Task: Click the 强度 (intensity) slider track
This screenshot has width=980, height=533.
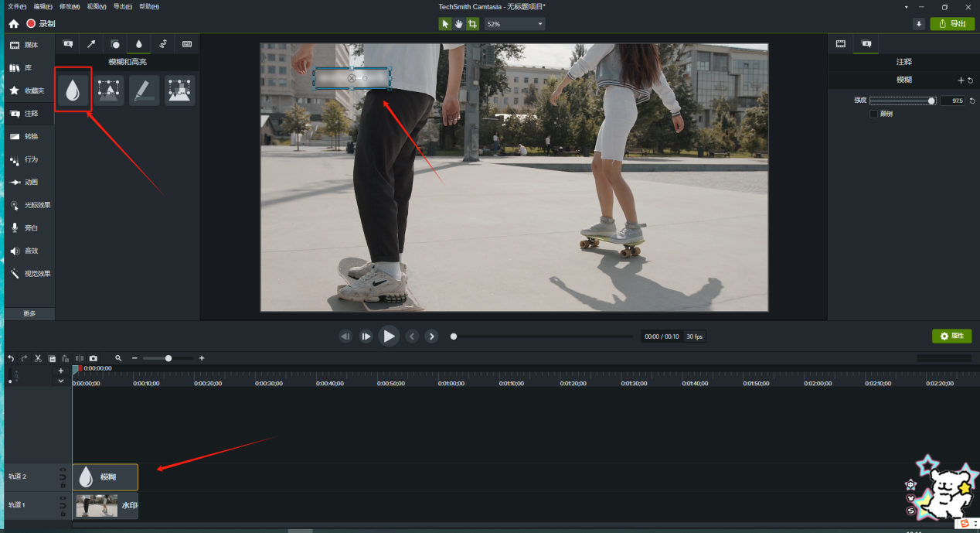Action: [900, 101]
